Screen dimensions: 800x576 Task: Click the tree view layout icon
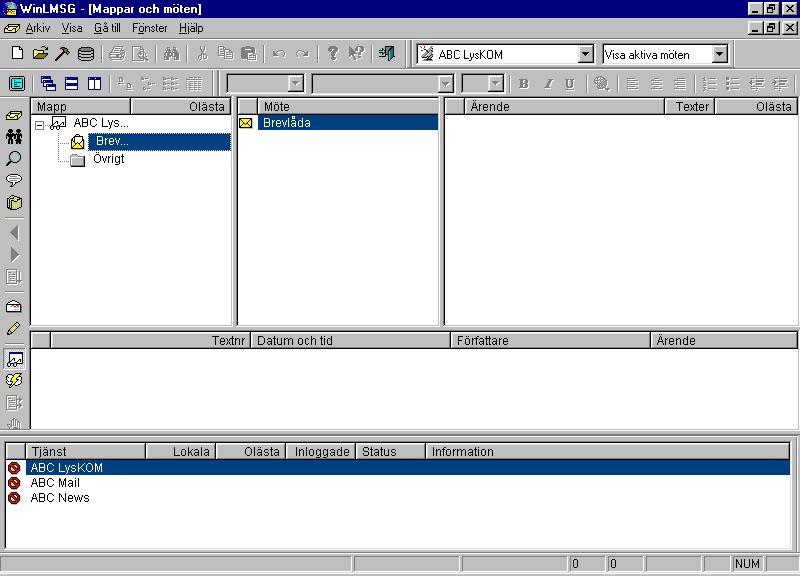click(148, 84)
